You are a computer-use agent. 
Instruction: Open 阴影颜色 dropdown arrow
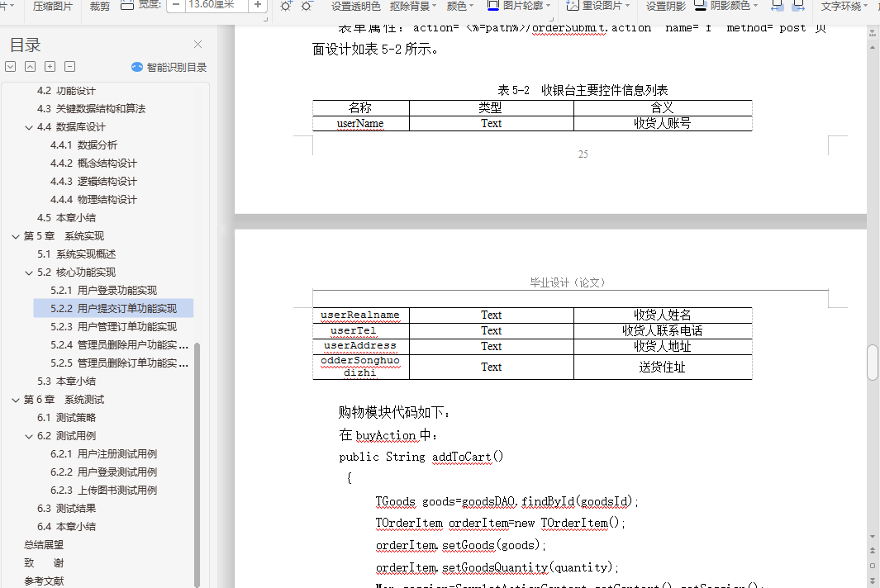[x=755, y=6]
